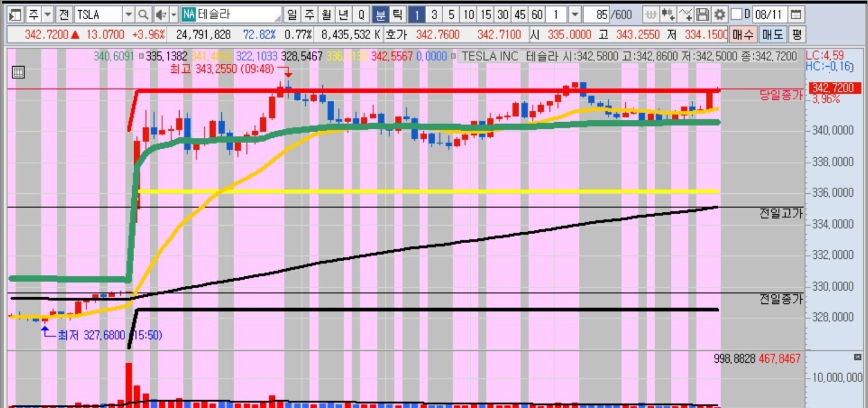Open the minute interval dropdown arrow
This screenshot has height=408, width=868.
(575, 14)
